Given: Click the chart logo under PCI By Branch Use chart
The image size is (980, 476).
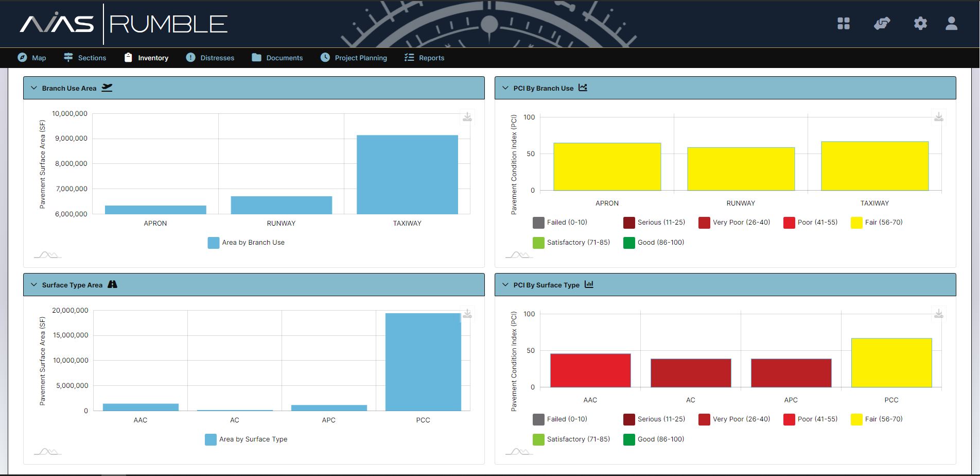Looking at the screenshot, I should pyautogui.click(x=519, y=254).
